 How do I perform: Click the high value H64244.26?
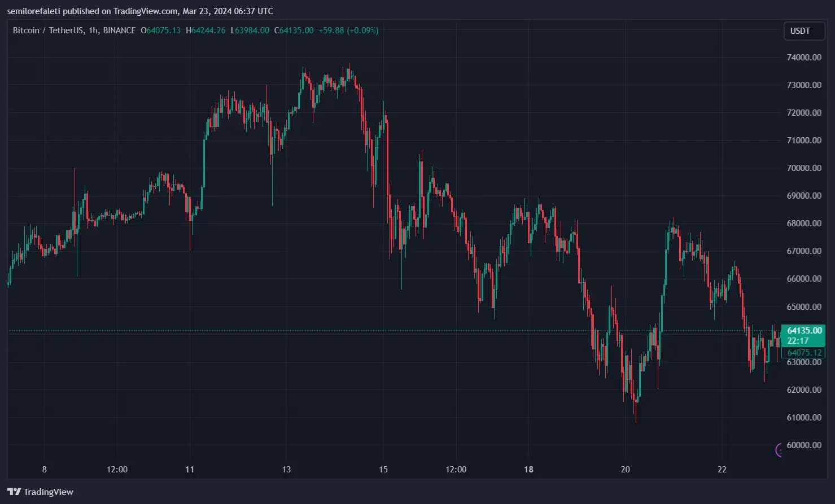click(x=207, y=30)
